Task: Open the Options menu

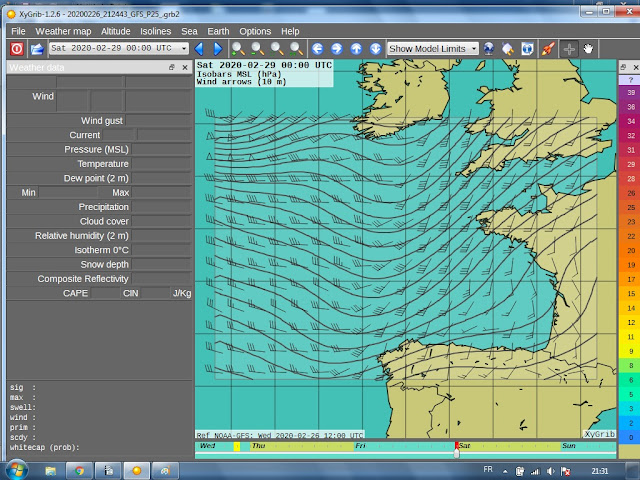Action: 255,31
